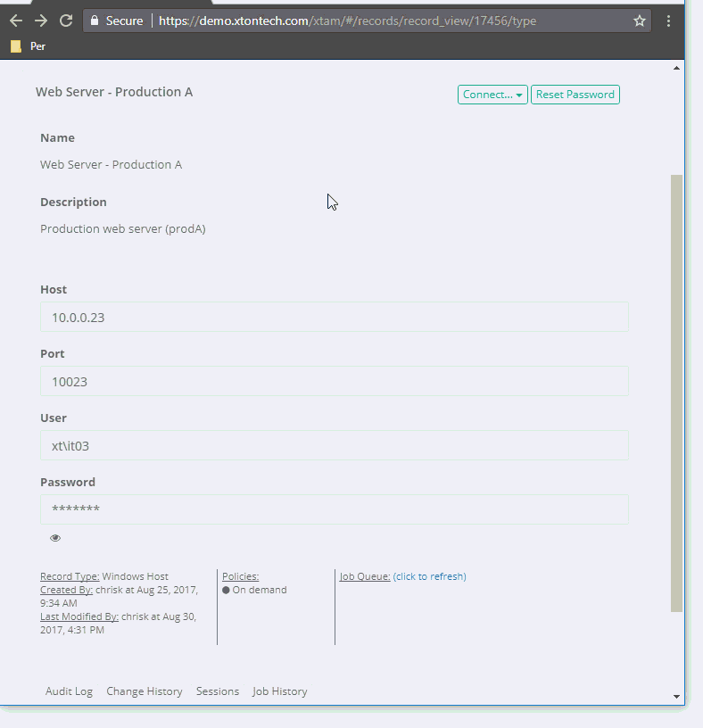The image size is (703, 728).
Task: Expand the Connect... dropdown
Action: [492, 95]
